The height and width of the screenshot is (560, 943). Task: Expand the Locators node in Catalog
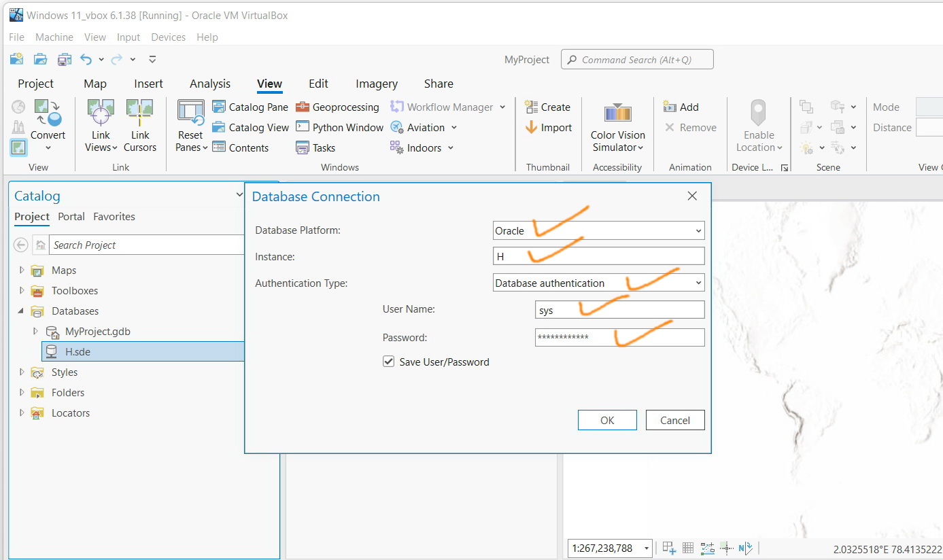22,413
